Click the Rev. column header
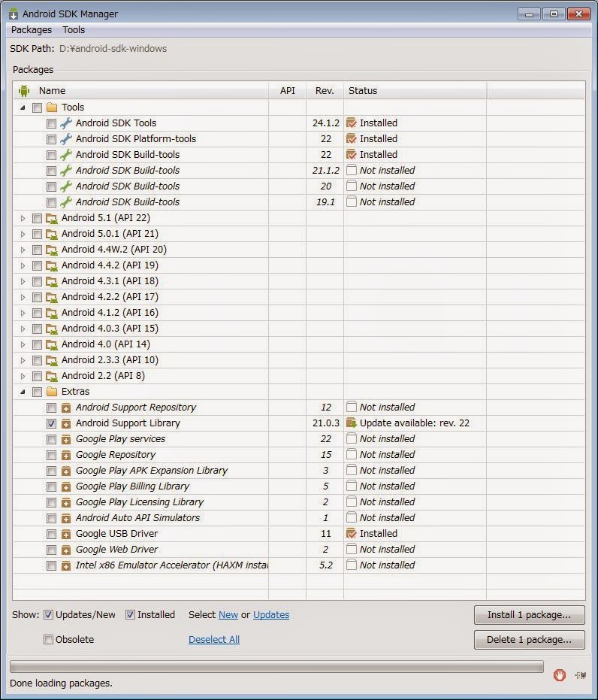Screen dimensions: 598x700 pyautogui.click(x=325, y=91)
